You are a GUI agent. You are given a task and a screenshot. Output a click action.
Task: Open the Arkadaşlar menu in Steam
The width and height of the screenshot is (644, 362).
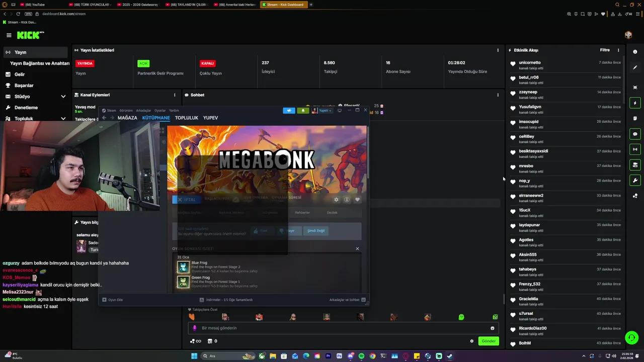click(143, 111)
